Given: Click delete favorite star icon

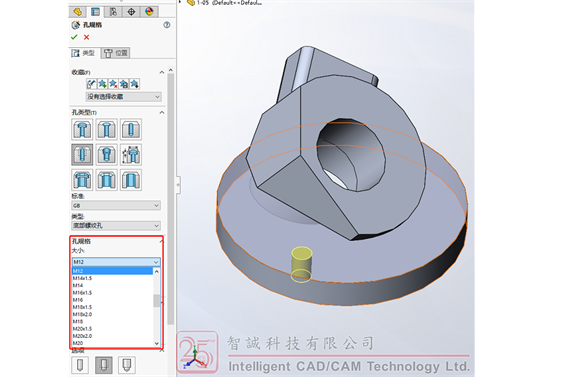Looking at the screenshot, I should tap(113, 84).
